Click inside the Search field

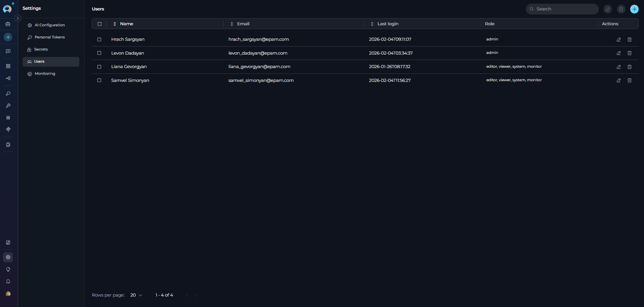562,9
